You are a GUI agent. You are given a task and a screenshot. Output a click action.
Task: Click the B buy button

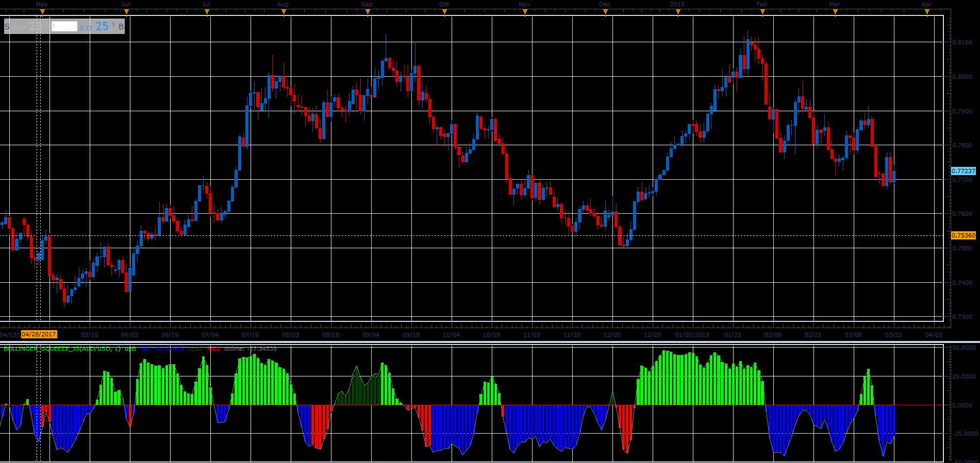121,26
